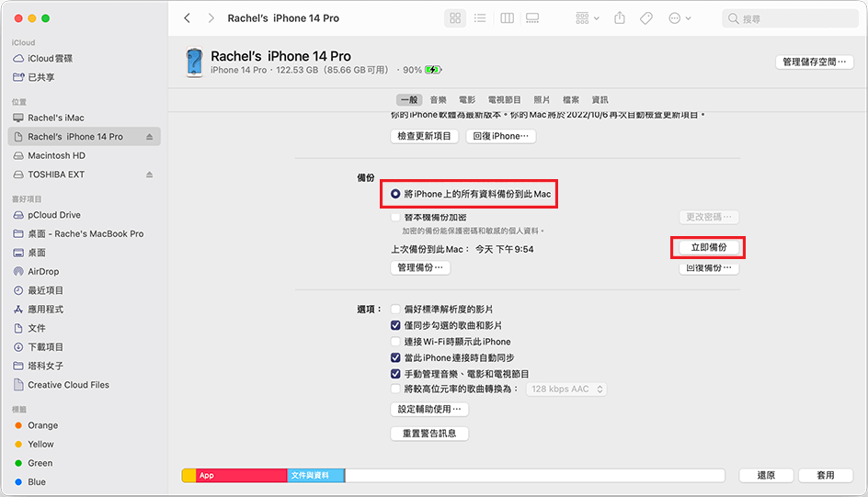Enable 偏好標準解析度的影片 checkbox

click(395, 309)
